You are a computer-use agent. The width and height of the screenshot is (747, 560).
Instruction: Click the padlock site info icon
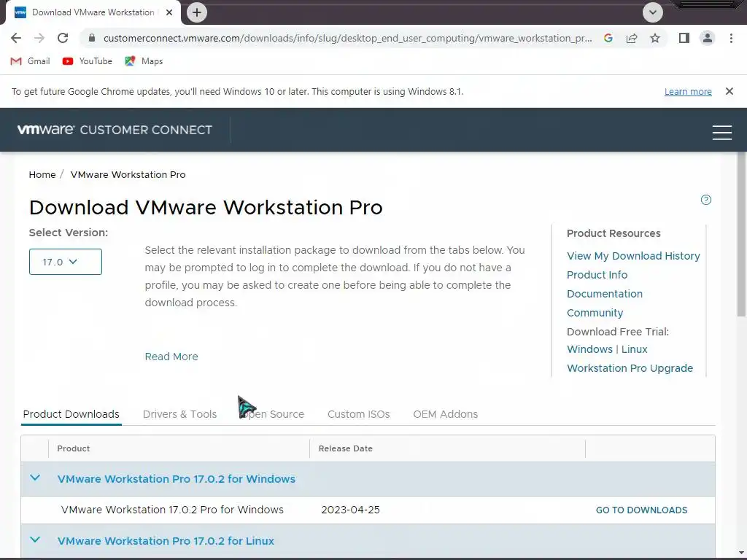point(92,38)
